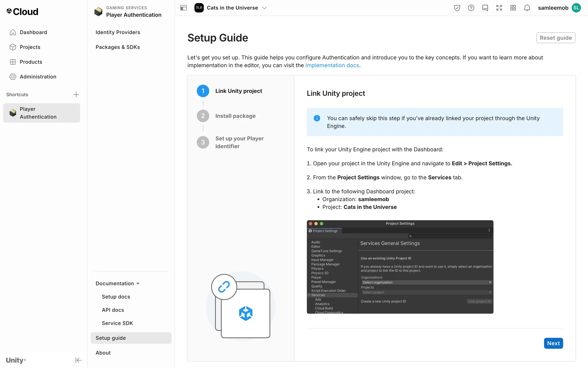This screenshot has height=368, width=588.
Task: Select step 3 Set up your Player Identifier
Action: pos(239,142)
